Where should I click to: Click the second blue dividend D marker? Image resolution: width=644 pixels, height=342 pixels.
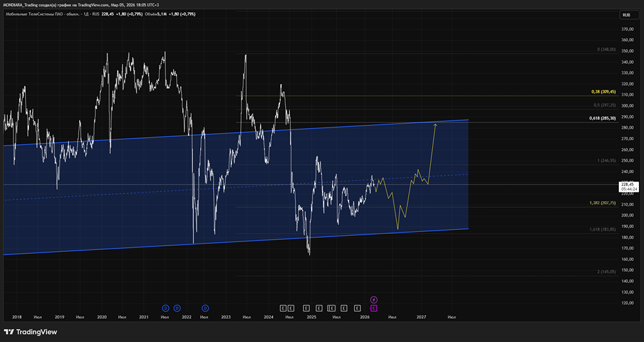[x=177, y=308]
